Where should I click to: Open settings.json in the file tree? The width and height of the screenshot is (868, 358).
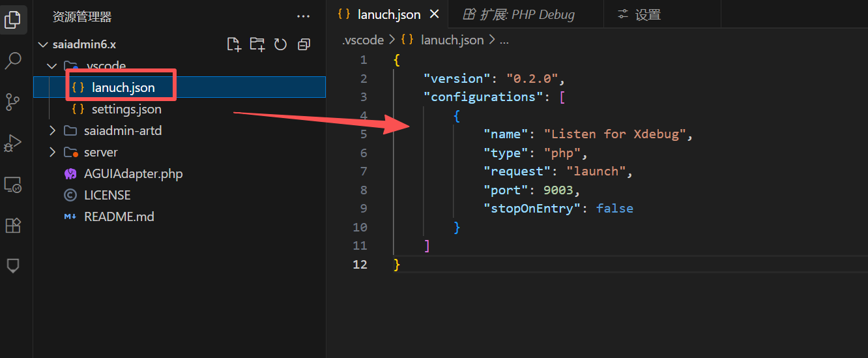[x=126, y=110]
